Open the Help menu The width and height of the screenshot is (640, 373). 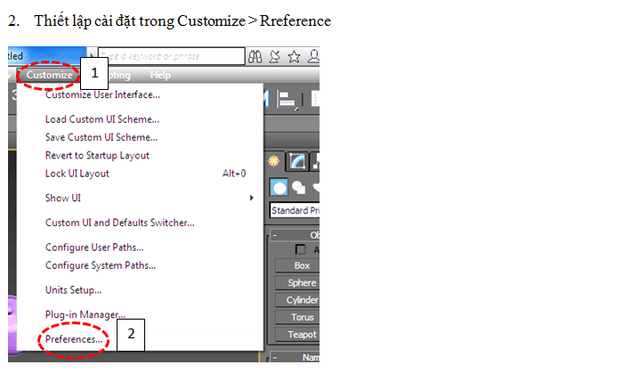click(x=160, y=75)
